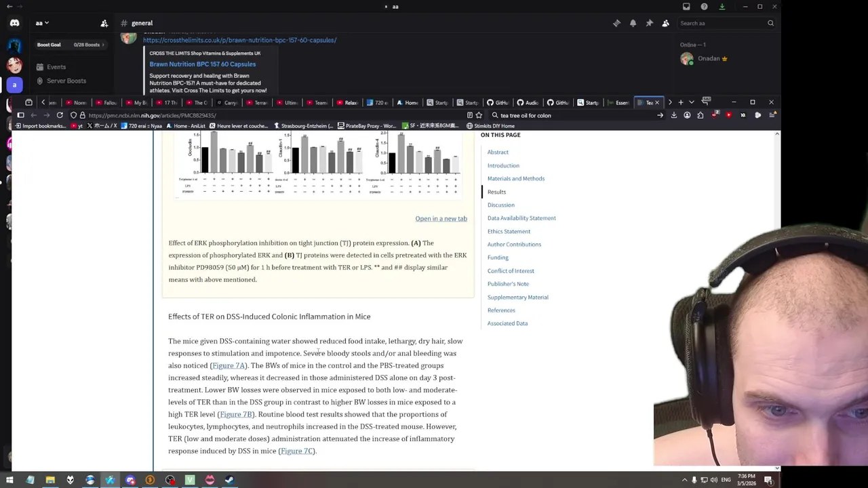Open new Firefox tab with plus
868x488 pixels.
click(x=681, y=102)
